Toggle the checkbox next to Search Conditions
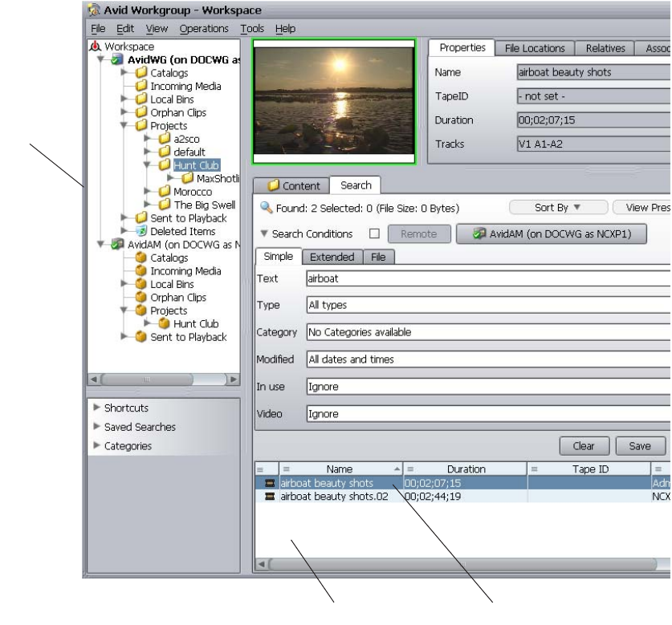 374,233
